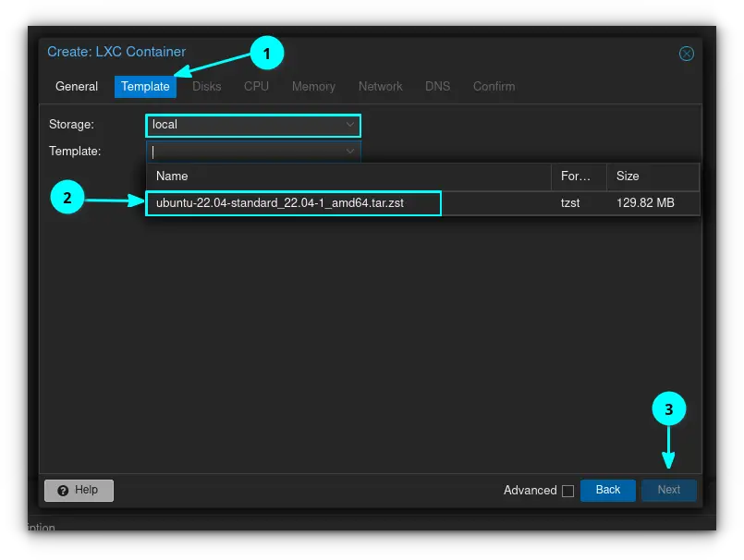Go to the CPU tab

click(256, 86)
